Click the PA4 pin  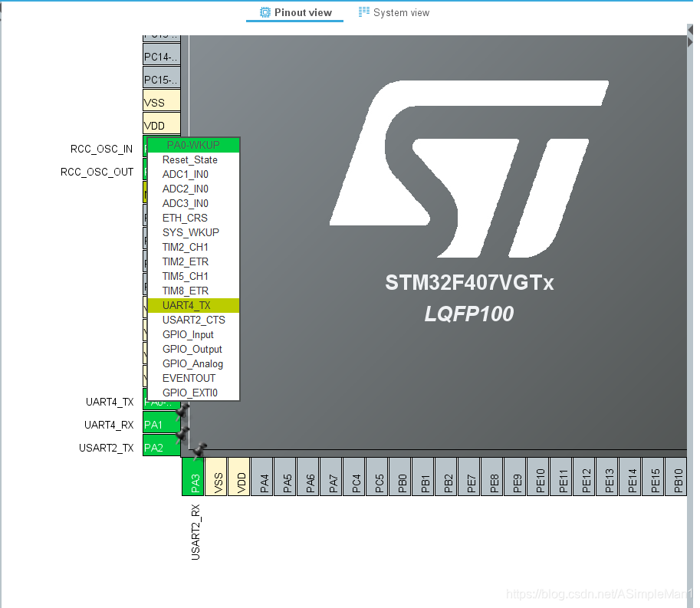[262, 477]
